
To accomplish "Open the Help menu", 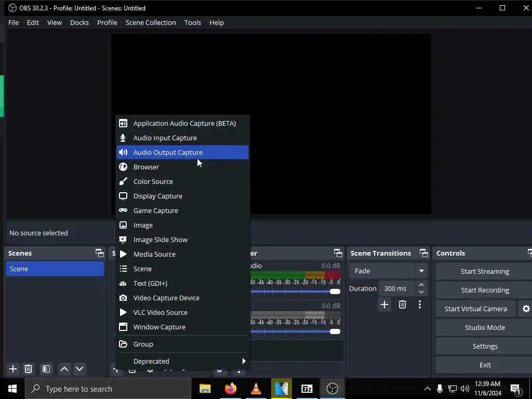I will point(217,22).
